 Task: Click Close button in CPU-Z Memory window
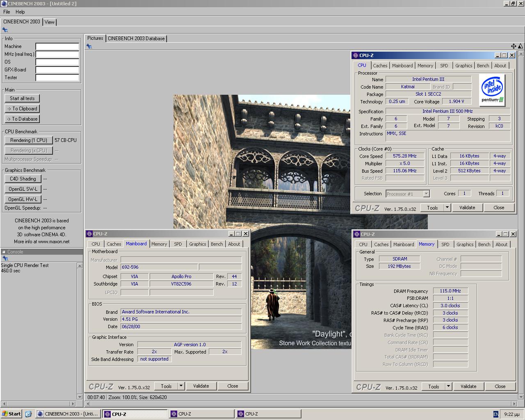coord(500,386)
